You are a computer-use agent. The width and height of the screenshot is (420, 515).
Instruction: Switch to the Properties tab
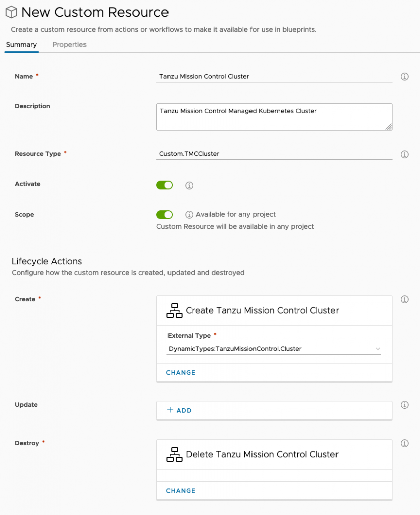click(x=69, y=45)
